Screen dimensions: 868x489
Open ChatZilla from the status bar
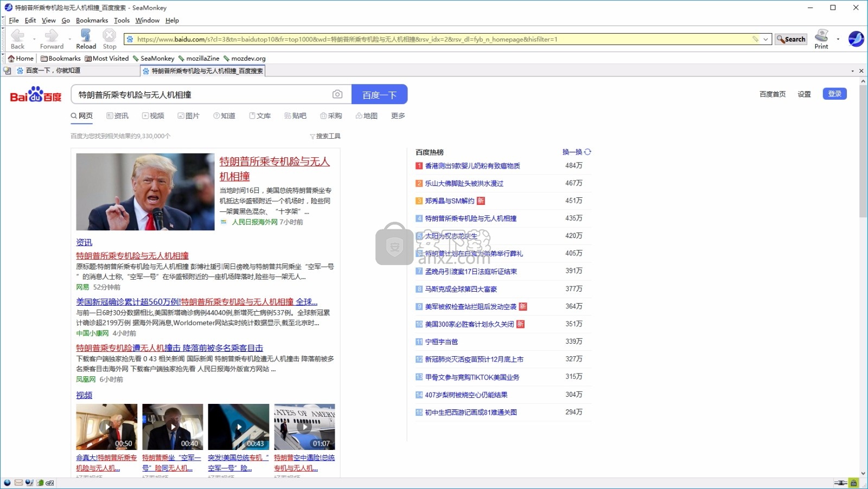[x=50, y=482]
